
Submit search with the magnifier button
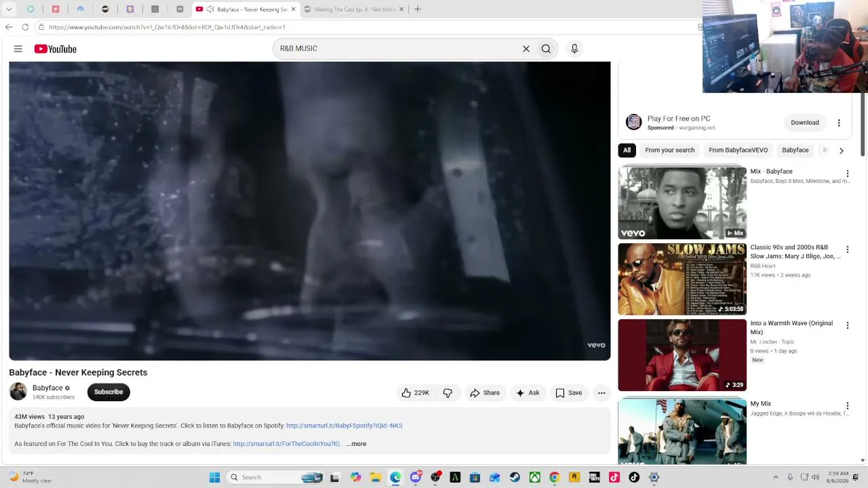[546, 49]
